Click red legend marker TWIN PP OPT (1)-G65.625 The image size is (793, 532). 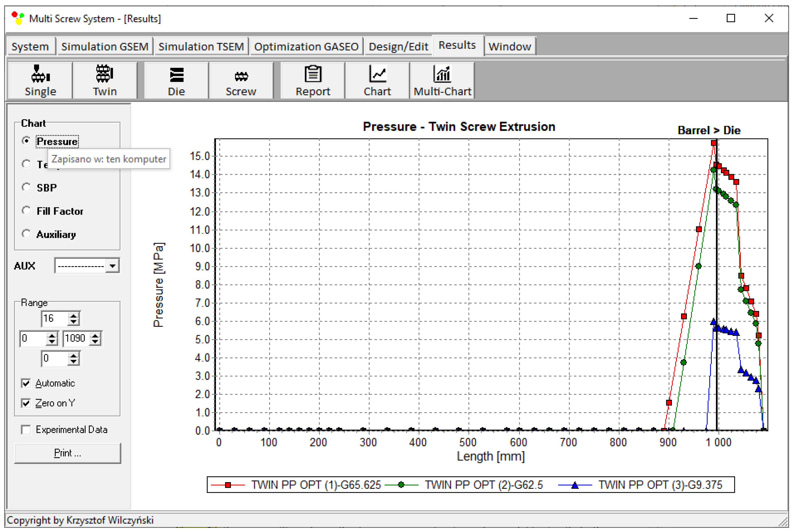pyautogui.click(x=228, y=485)
